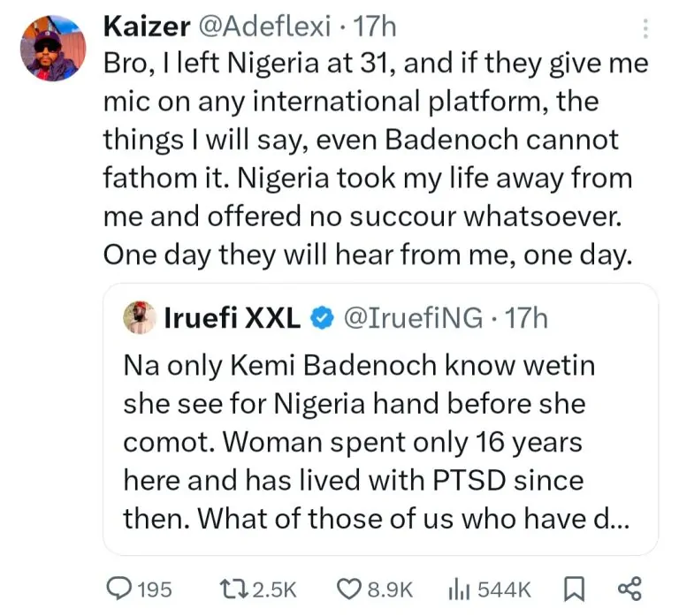Open the Iruefi XXL display name
The height and width of the screenshot is (616, 679).
[233, 318]
